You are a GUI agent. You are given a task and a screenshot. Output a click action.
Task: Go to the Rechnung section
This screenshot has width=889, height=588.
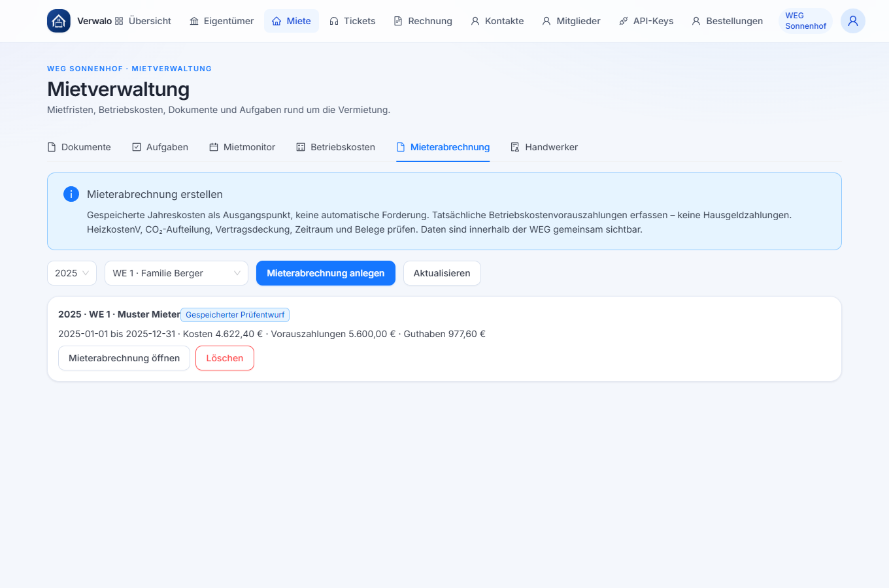423,21
